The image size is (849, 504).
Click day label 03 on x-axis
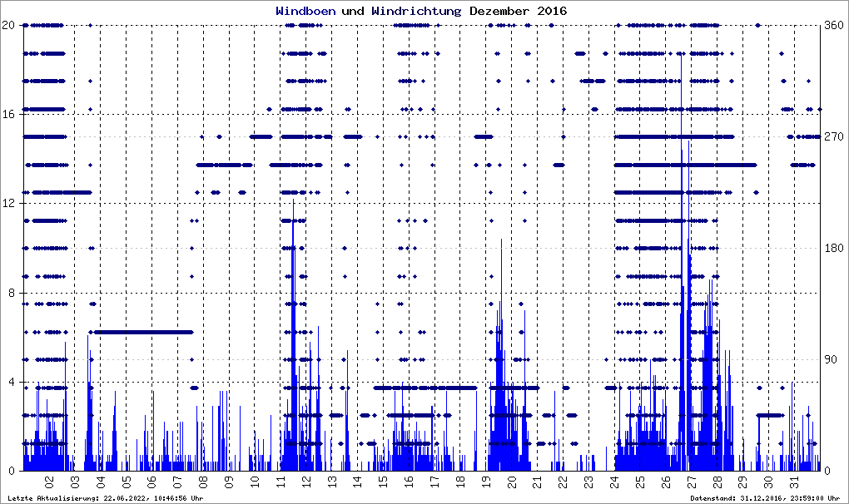pyautogui.click(x=75, y=481)
